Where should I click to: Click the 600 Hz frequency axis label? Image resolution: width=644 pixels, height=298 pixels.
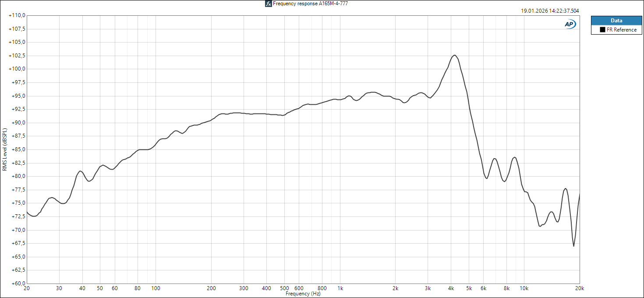pyautogui.click(x=299, y=288)
